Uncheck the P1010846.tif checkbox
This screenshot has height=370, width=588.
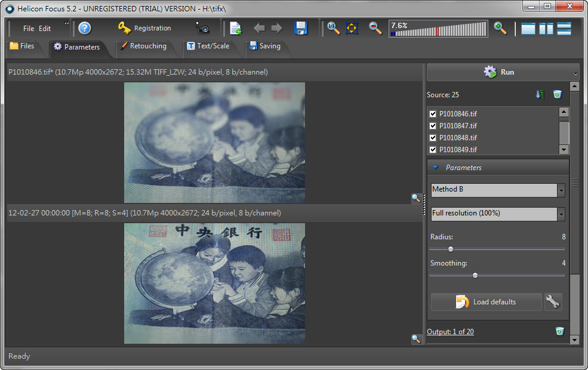(433, 113)
